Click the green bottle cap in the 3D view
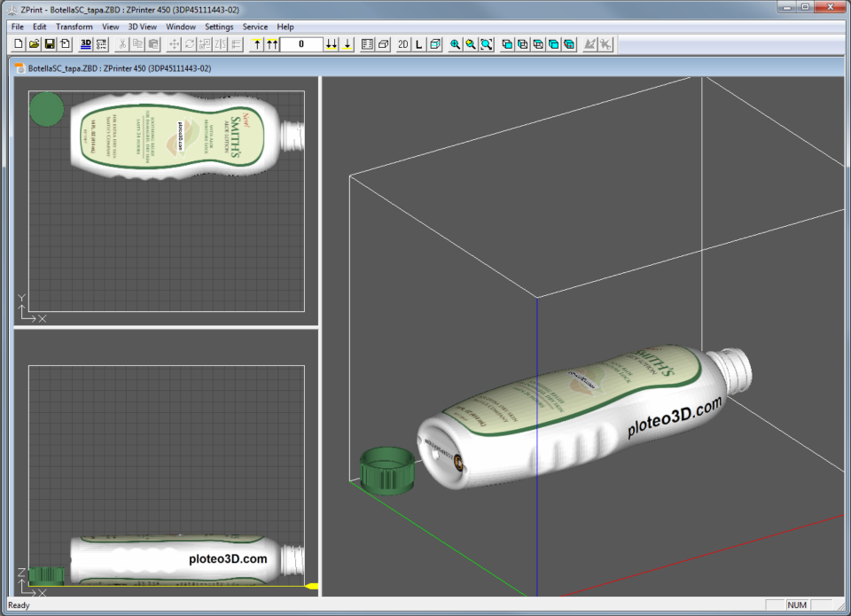The width and height of the screenshot is (851, 616). (x=387, y=472)
